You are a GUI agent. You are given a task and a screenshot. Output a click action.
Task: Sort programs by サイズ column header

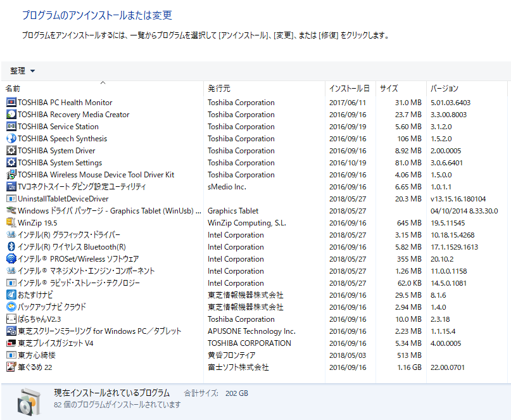389,89
